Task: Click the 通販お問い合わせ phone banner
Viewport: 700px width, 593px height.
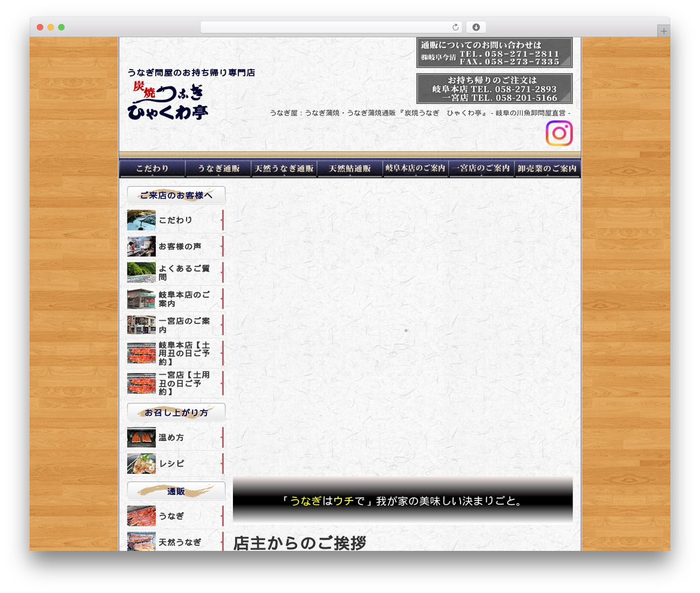Action: pos(494,53)
